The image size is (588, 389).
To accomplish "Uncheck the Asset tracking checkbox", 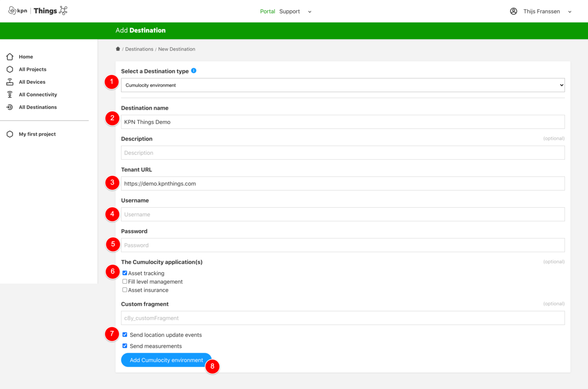I will 125,273.
